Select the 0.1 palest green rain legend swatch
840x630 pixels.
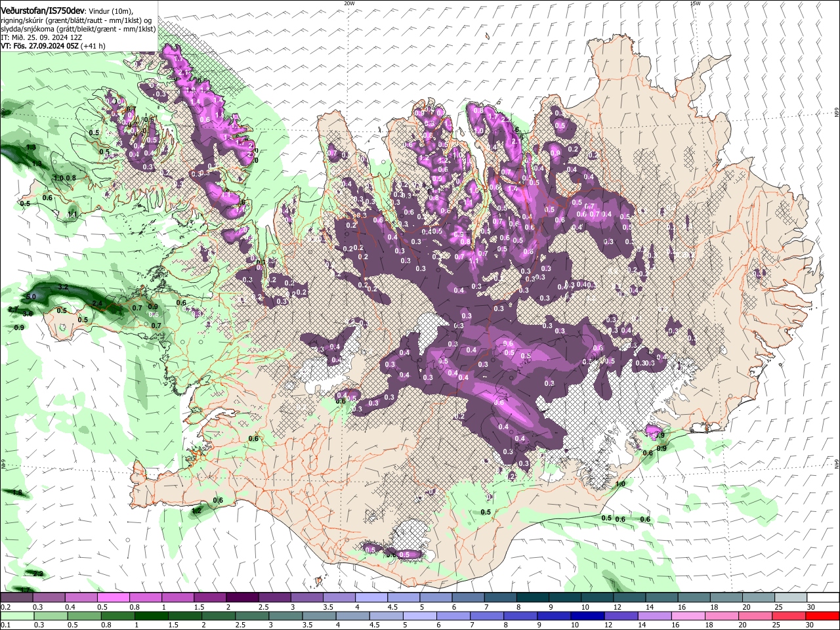click(x=17, y=616)
